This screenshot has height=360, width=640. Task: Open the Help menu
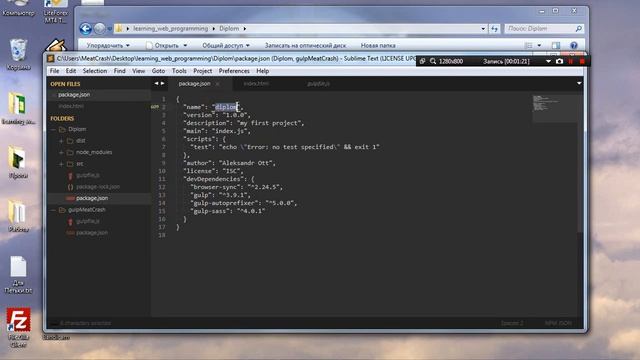coord(262,71)
